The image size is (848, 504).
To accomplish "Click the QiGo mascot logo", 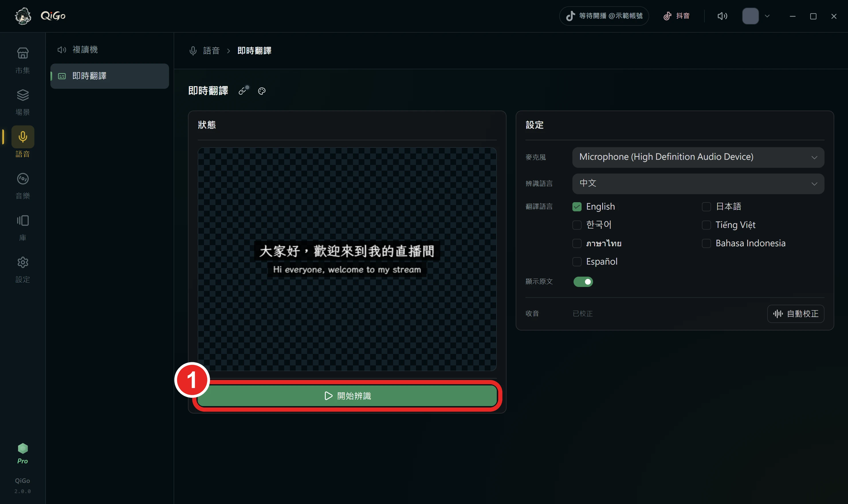I will 23,16.
